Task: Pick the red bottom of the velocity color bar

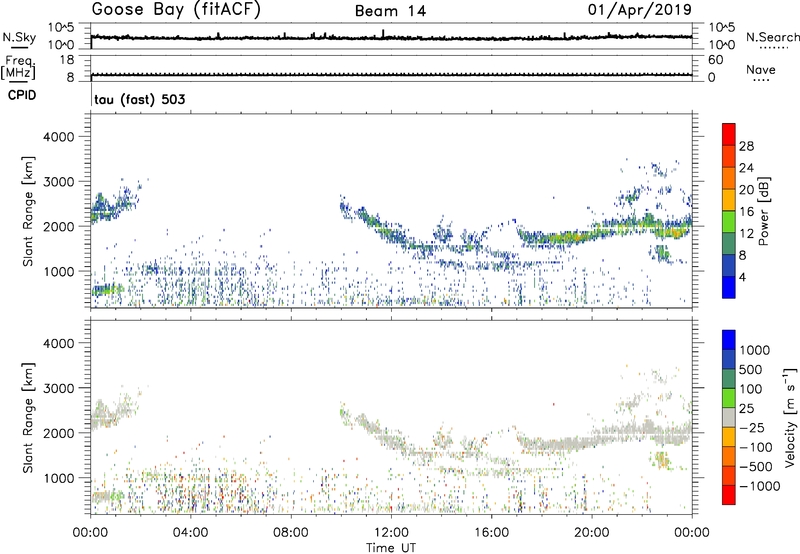Action: coord(729,495)
